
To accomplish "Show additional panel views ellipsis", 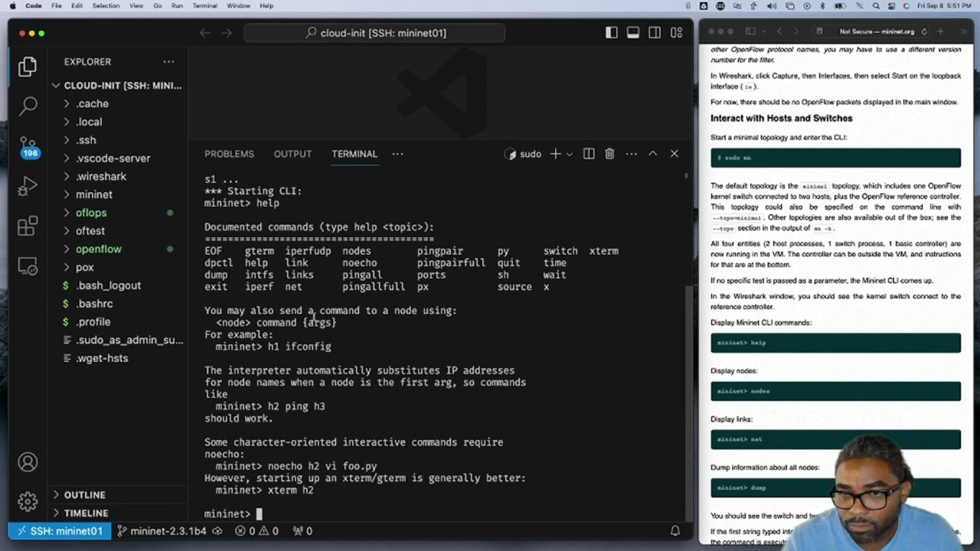I will 397,154.
